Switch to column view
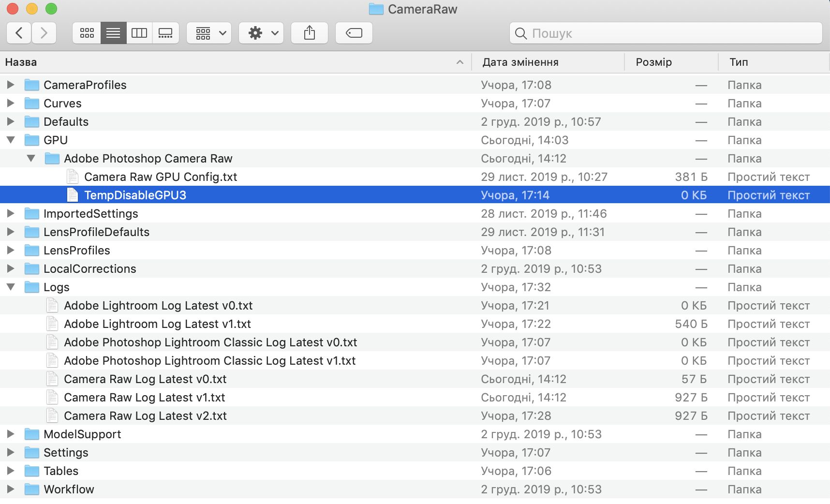The image size is (830, 504). [139, 33]
